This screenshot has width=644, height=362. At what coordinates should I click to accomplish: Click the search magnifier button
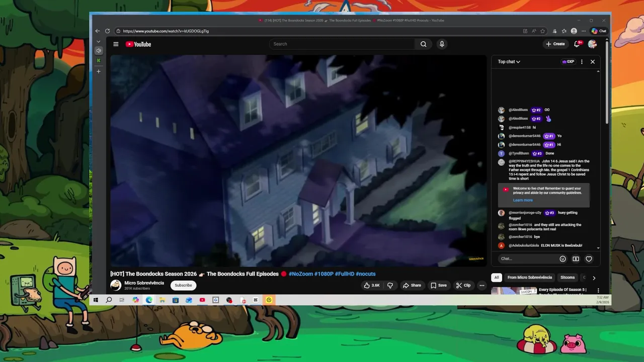(424, 44)
